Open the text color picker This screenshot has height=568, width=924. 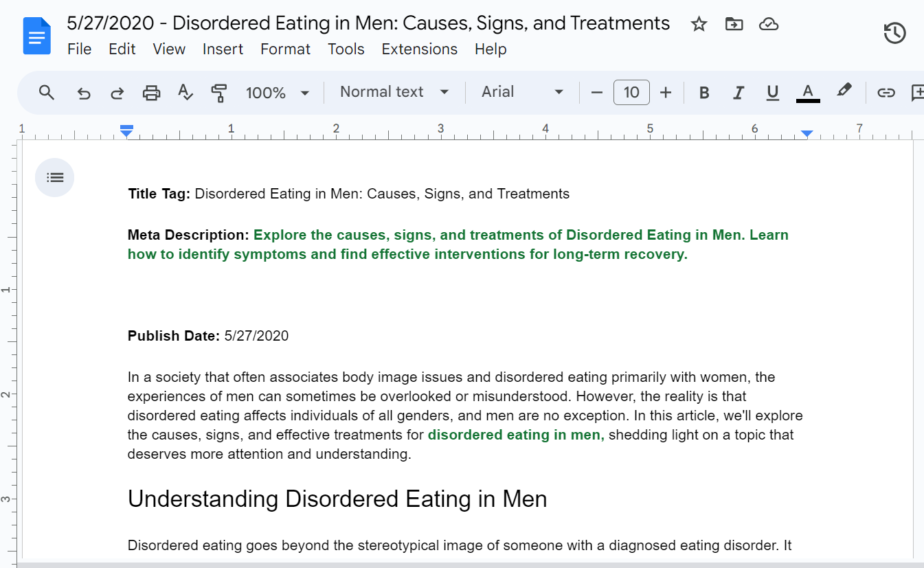tap(808, 93)
